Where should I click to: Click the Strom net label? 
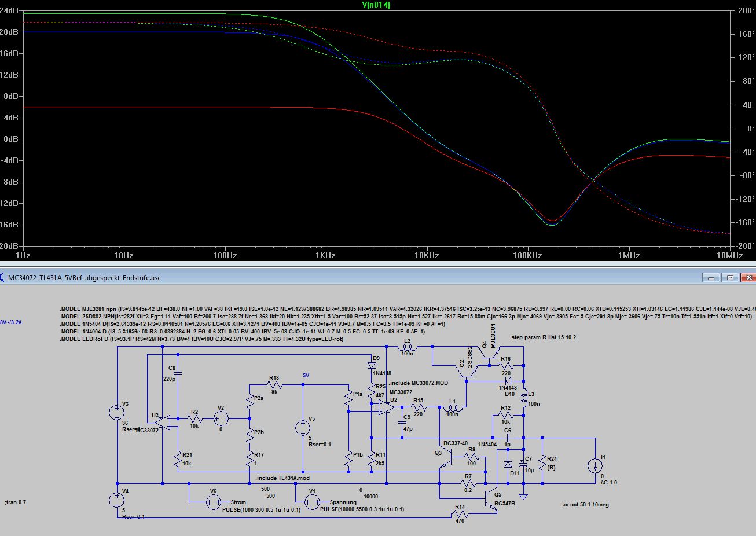click(x=238, y=502)
